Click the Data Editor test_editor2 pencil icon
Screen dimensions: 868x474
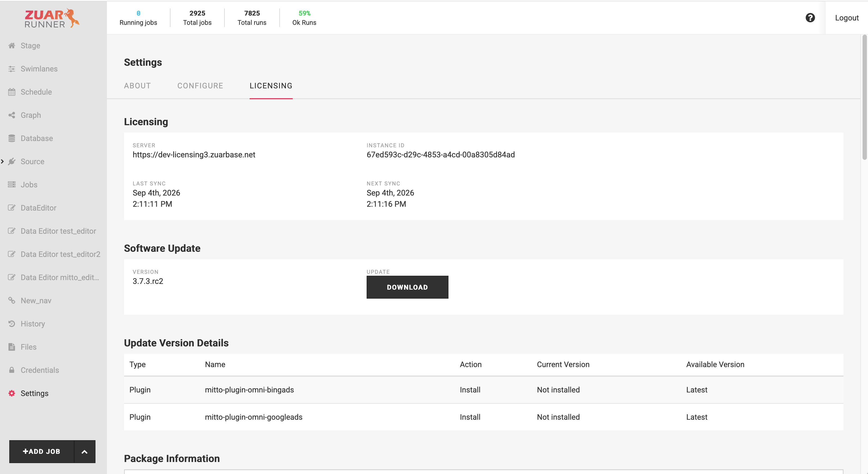click(x=12, y=254)
